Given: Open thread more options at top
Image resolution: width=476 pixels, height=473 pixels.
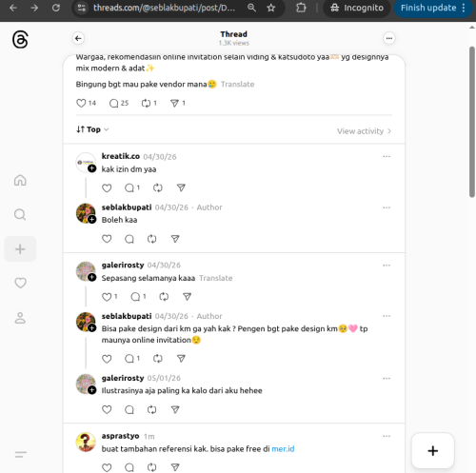Looking at the screenshot, I should pyautogui.click(x=389, y=38).
